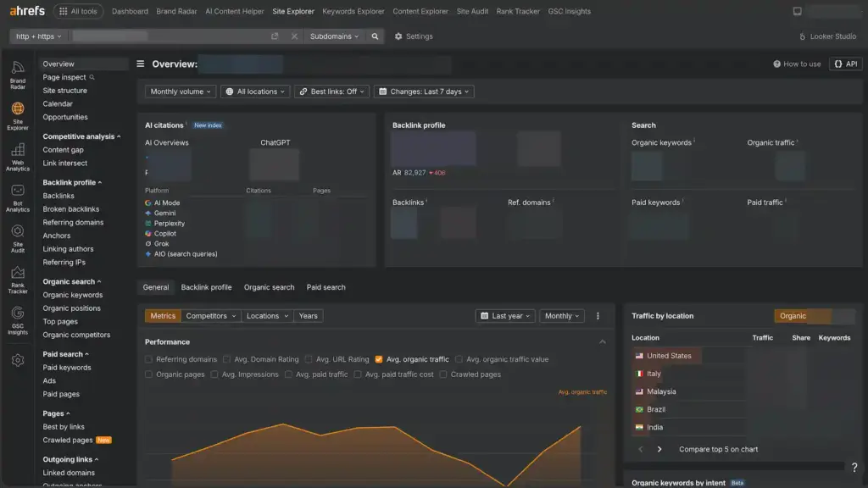Click magnifier icon beside Page inspect

coord(92,77)
